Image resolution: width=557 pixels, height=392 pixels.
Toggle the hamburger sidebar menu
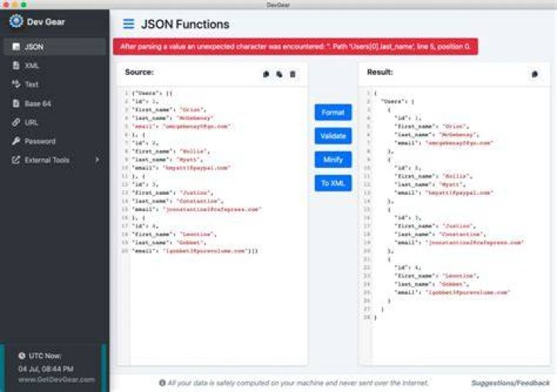point(128,24)
